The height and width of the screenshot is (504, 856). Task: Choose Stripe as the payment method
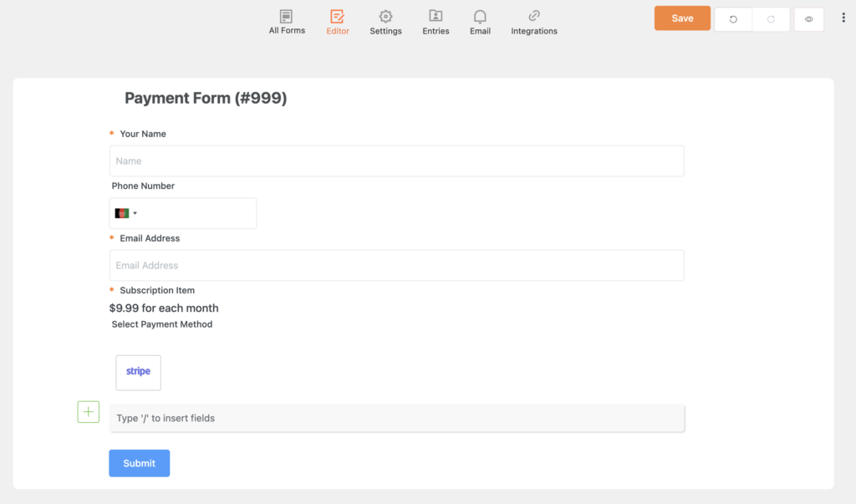(138, 372)
